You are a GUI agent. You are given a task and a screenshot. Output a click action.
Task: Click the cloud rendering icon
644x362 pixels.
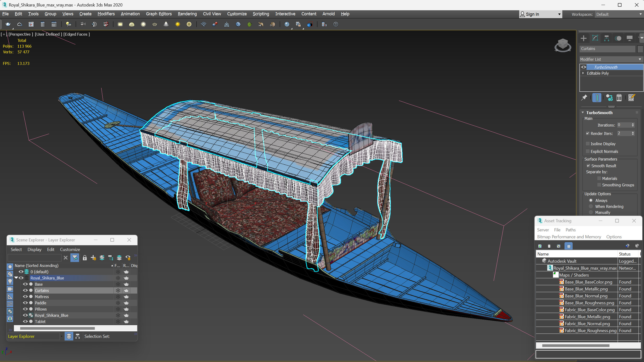(x=19, y=24)
